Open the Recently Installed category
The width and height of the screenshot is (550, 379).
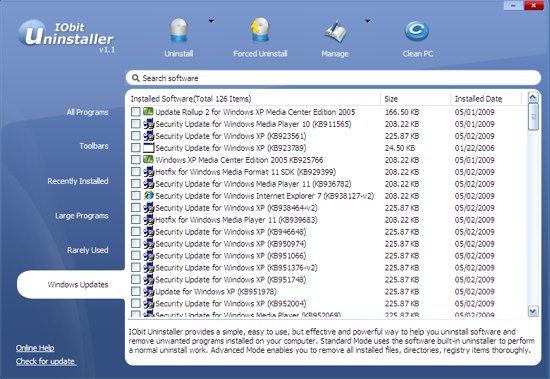pyautogui.click(x=78, y=181)
